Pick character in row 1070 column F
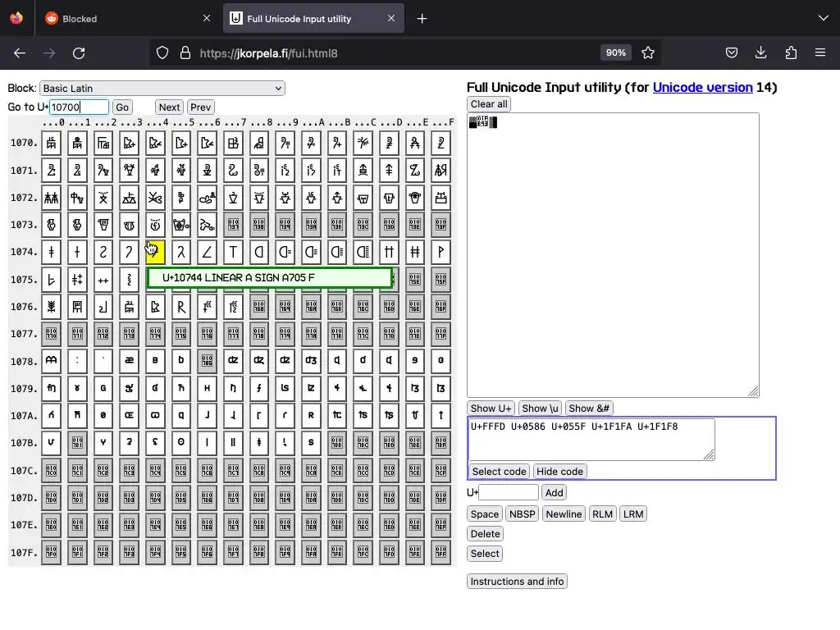The image size is (840, 630). tap(441, 143)
